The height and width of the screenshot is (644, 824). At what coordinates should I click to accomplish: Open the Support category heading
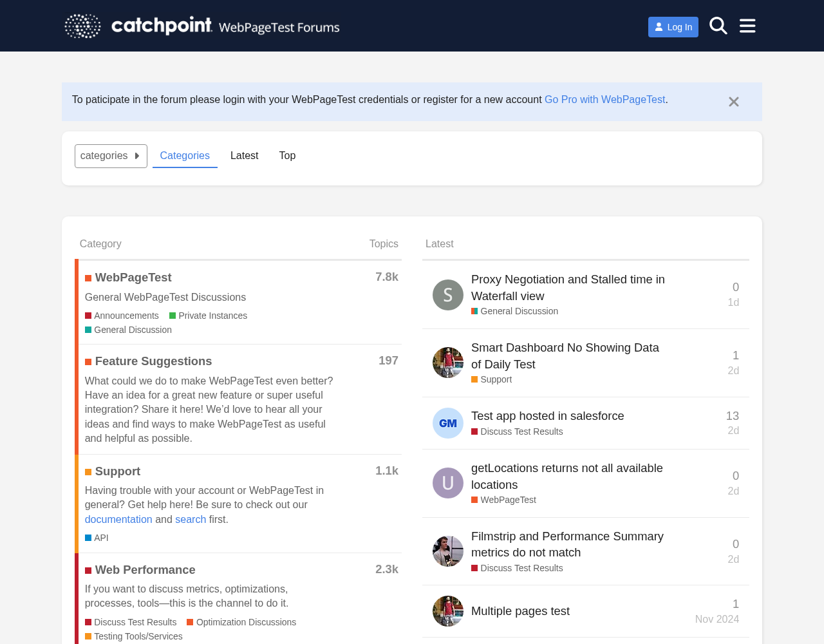tap(118, 471)
